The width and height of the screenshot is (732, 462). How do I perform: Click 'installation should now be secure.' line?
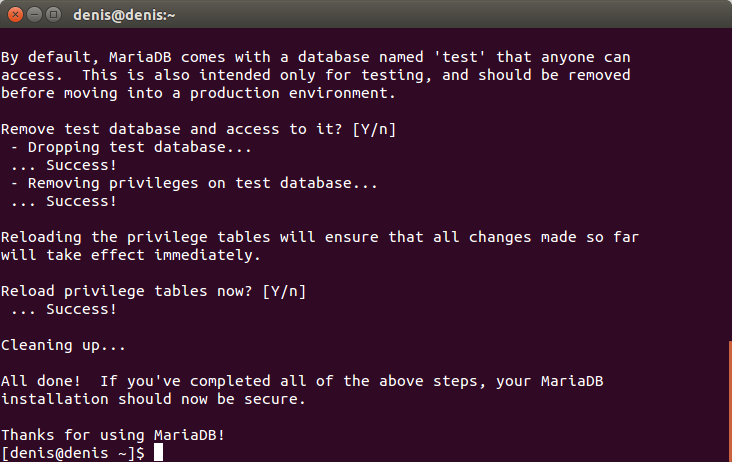[153, 399]
